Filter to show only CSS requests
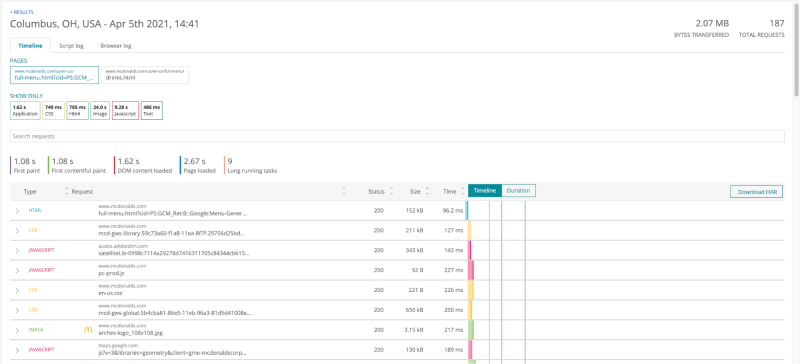 [x=54, y=111]
